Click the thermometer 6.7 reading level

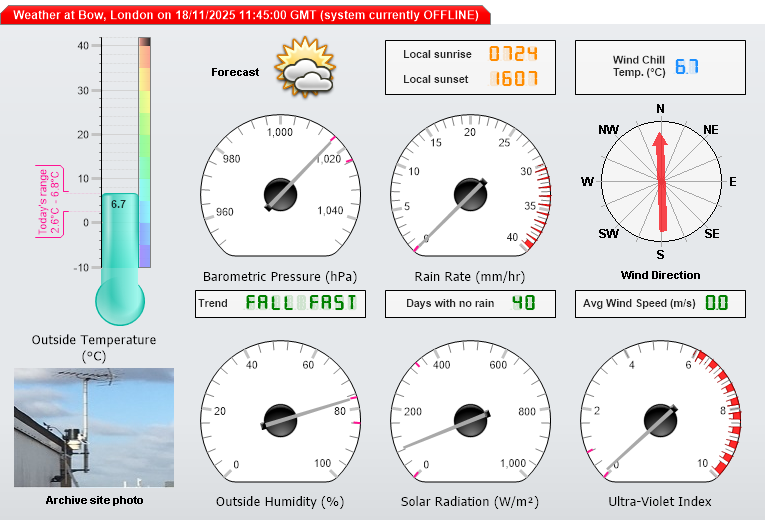click(x=119, y=203)
